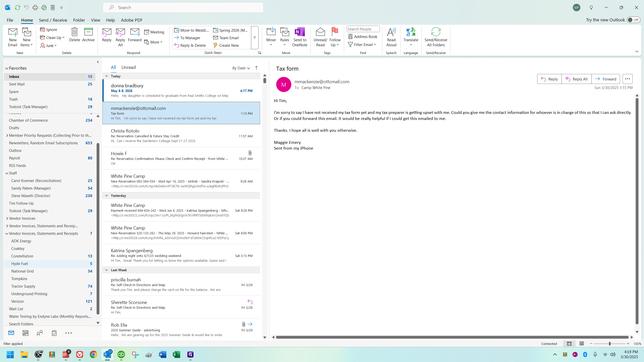This screenshot has width=644, height=362.
Task: Open People contacts view icon
Action: click(40, 333)
